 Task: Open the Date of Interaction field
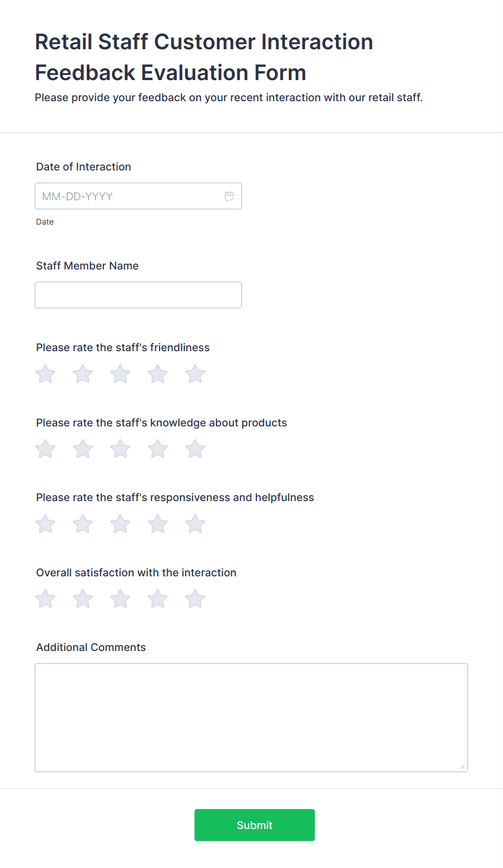[x=138, y=196]
